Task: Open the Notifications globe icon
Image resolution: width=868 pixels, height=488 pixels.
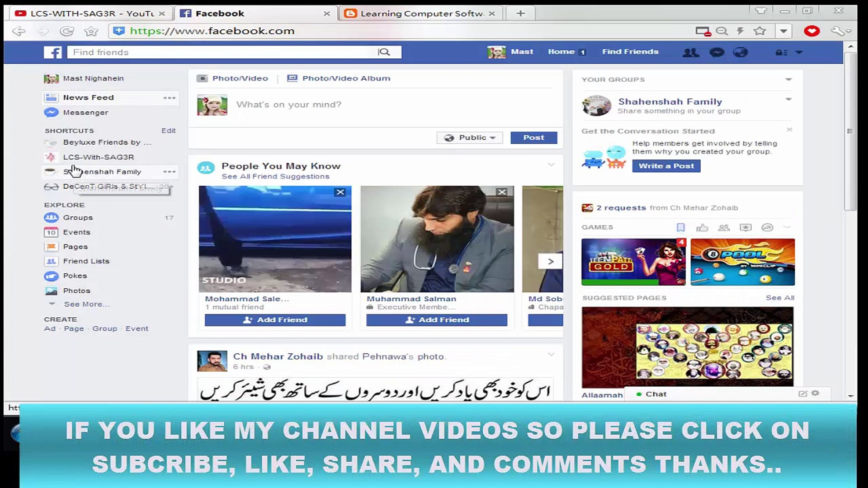Action: pos(740,52)
